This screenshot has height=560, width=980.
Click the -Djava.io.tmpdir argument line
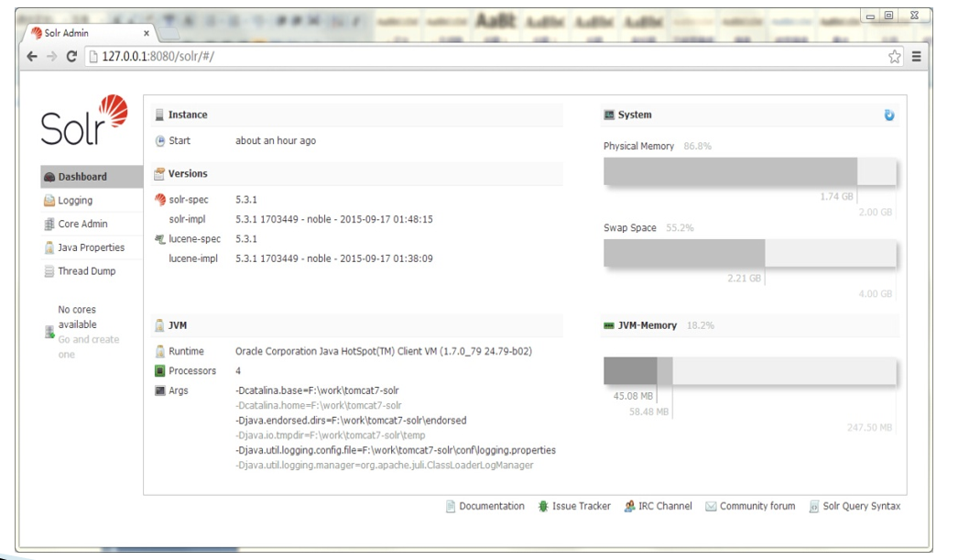[x=330, y=434]
